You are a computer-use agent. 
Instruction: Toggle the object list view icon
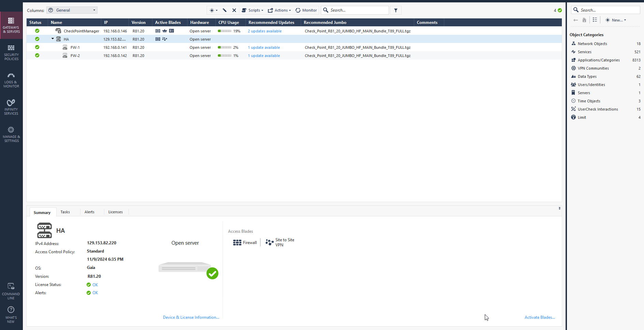click(595, 20)
